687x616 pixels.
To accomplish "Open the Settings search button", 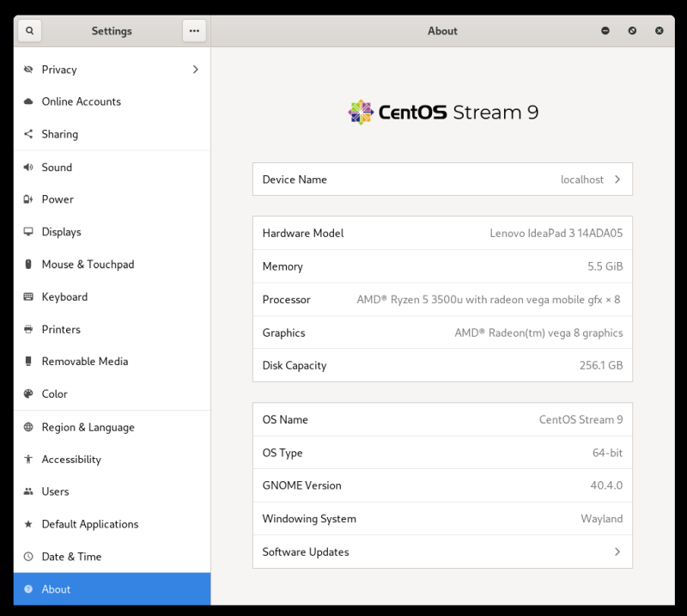I will (x=29, y=31).
